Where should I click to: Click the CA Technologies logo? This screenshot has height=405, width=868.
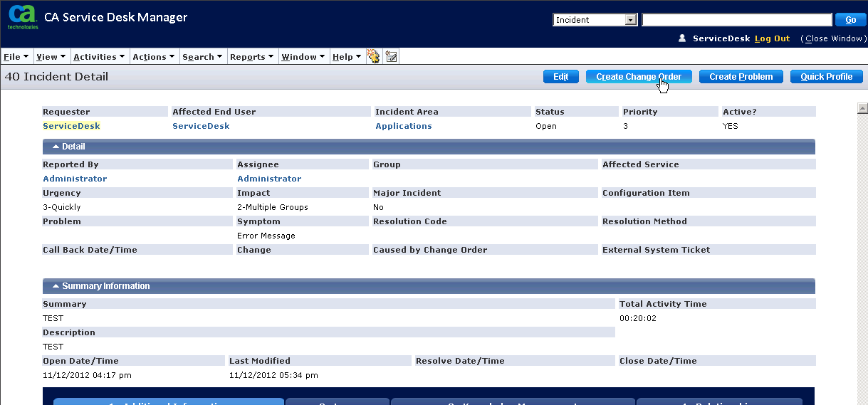23,17
